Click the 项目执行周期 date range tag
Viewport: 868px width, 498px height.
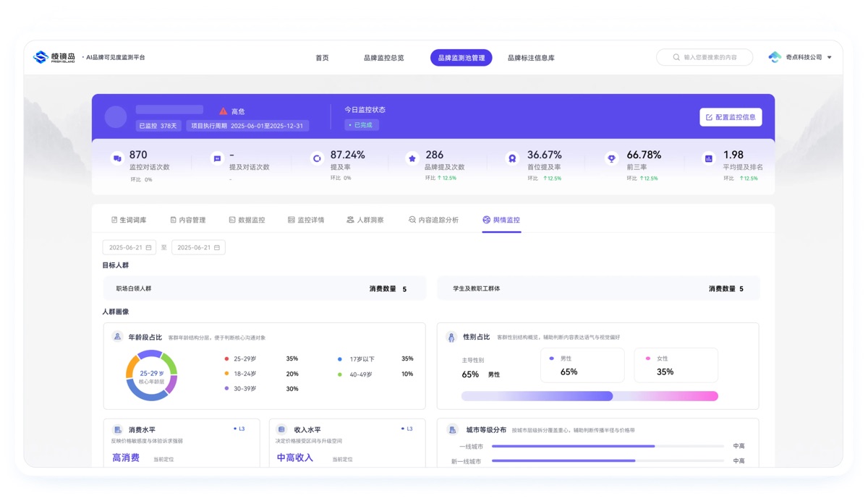[247, 125]
